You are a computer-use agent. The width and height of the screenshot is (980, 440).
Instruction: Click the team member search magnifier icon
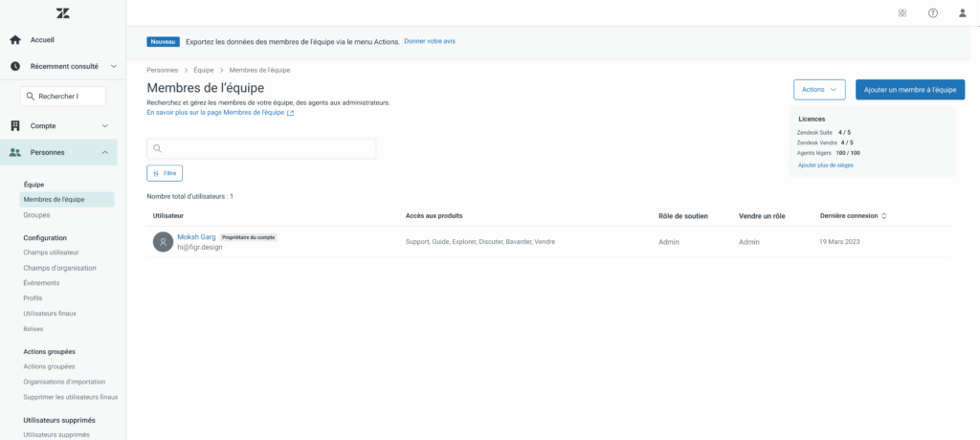coord(158,149)
